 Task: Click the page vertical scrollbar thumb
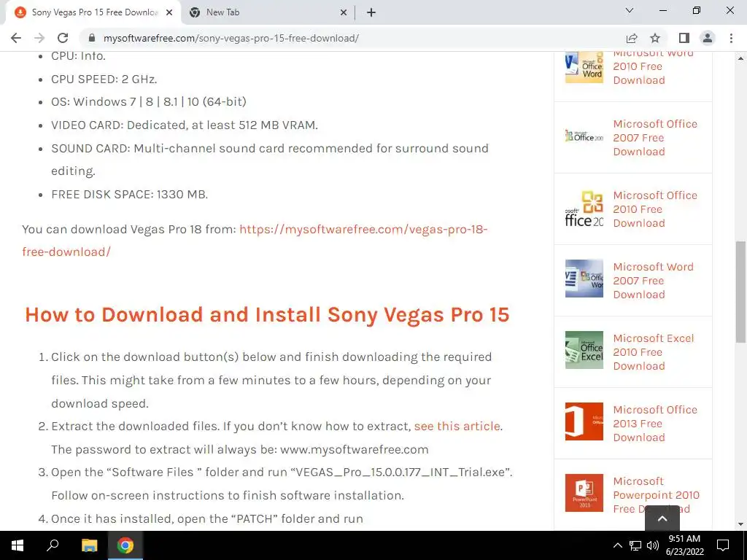(741, 292)
